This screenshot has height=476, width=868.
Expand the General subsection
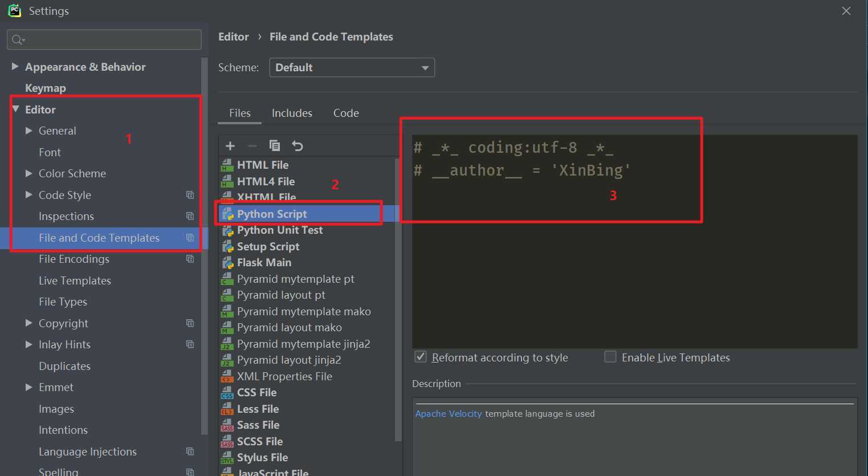click(28, 131)
